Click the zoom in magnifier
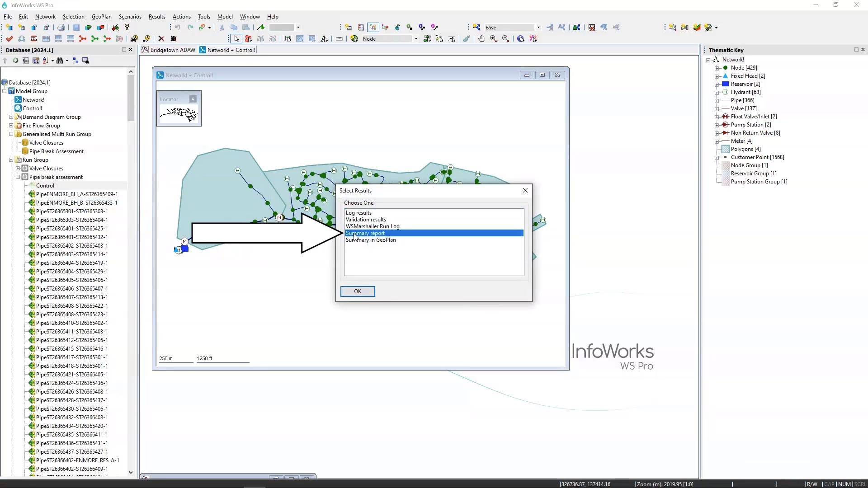The height and width of the screenshot is (488, 868). [x=494, y=39]
